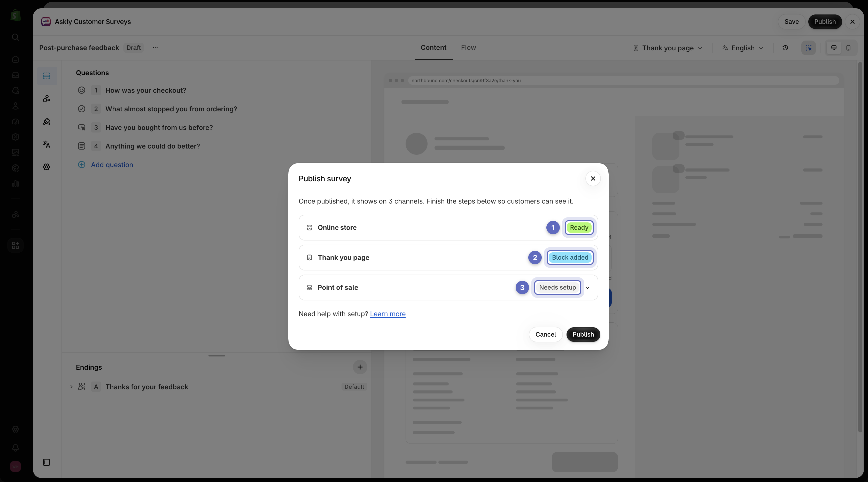Switch to mobile preview
Viewport: 868px width, 482px height.
(x=848, y=48)
